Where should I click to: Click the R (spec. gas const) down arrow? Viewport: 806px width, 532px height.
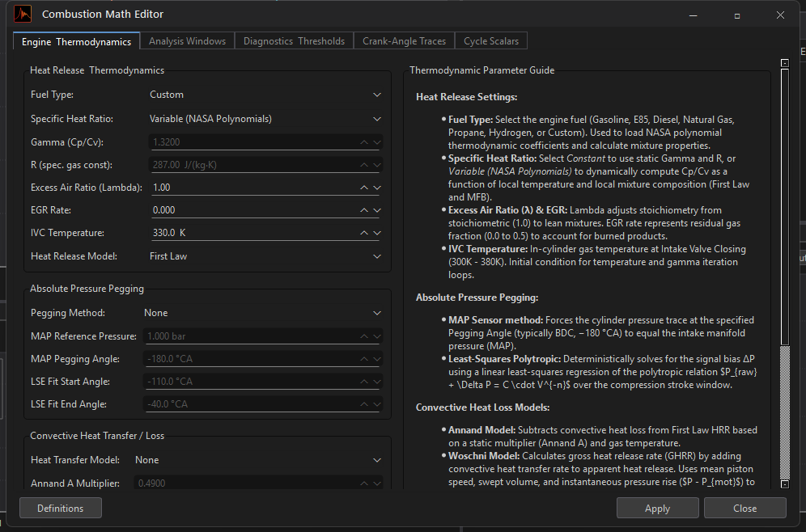point(377,165)
